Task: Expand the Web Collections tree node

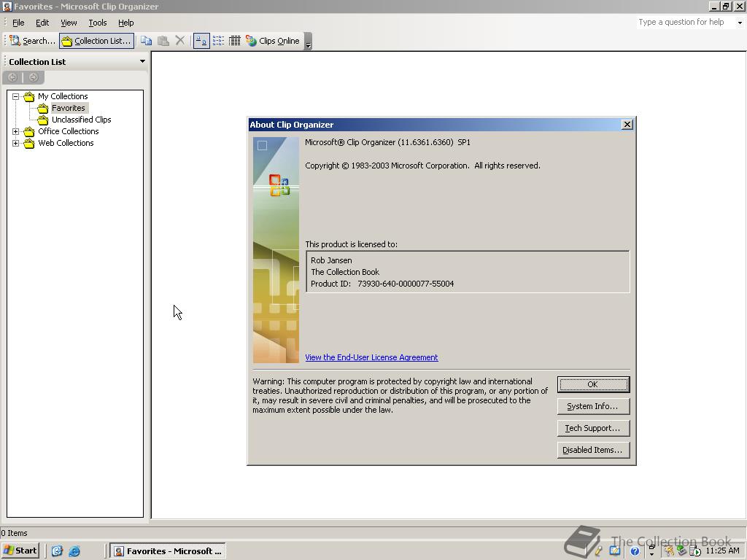Action: [16, 143]
